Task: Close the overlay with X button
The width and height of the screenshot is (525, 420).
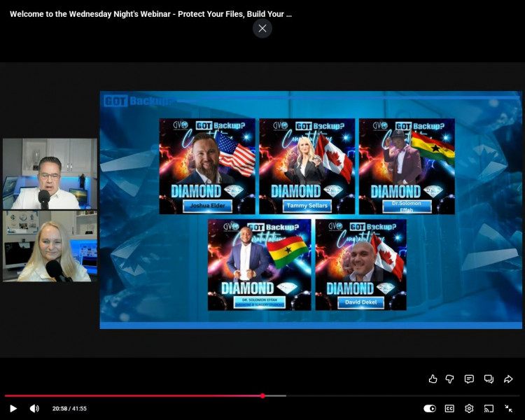Action: [262, 28]
